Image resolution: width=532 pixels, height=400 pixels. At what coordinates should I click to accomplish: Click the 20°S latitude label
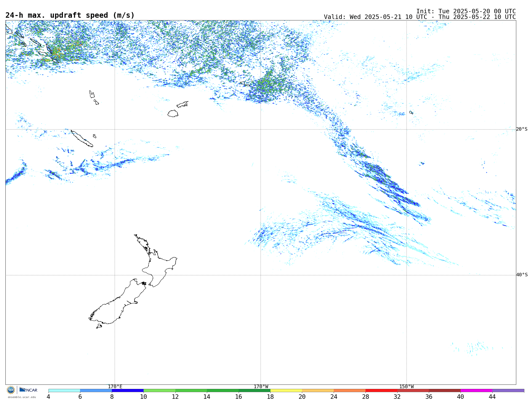(522, 129)
